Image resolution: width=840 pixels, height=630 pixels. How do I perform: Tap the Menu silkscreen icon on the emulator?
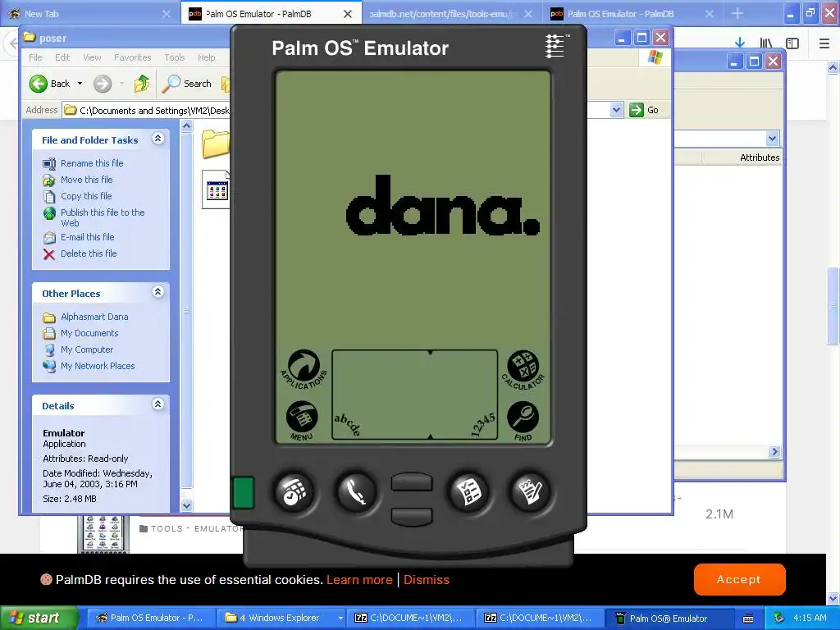click(302, 421)
